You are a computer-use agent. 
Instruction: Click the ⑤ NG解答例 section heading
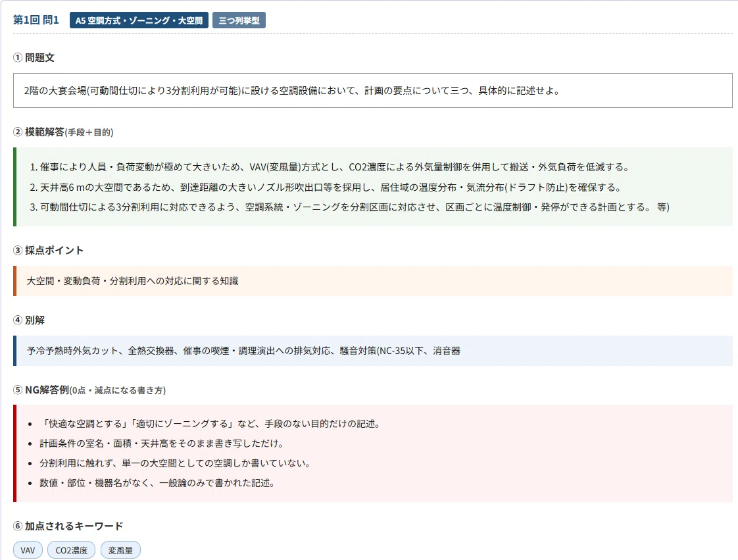pos(89,390)
